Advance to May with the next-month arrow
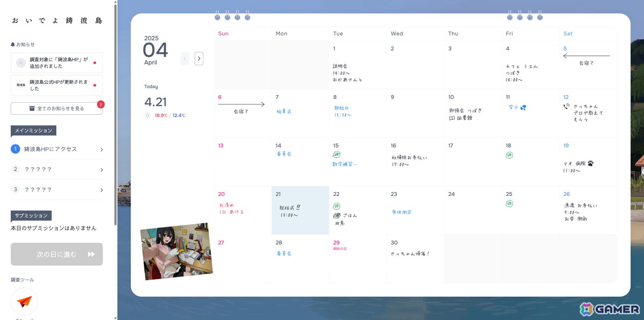 199,59
